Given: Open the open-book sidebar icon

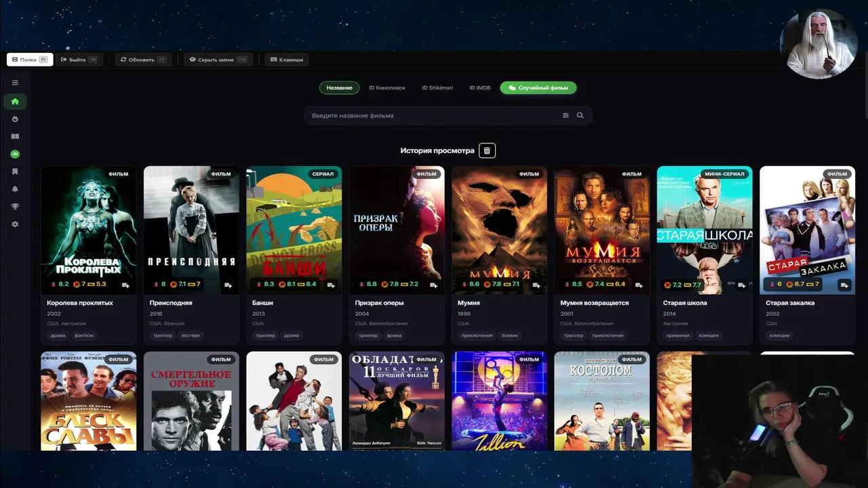Looking at the screenshot, I should [x=15, y=136].
